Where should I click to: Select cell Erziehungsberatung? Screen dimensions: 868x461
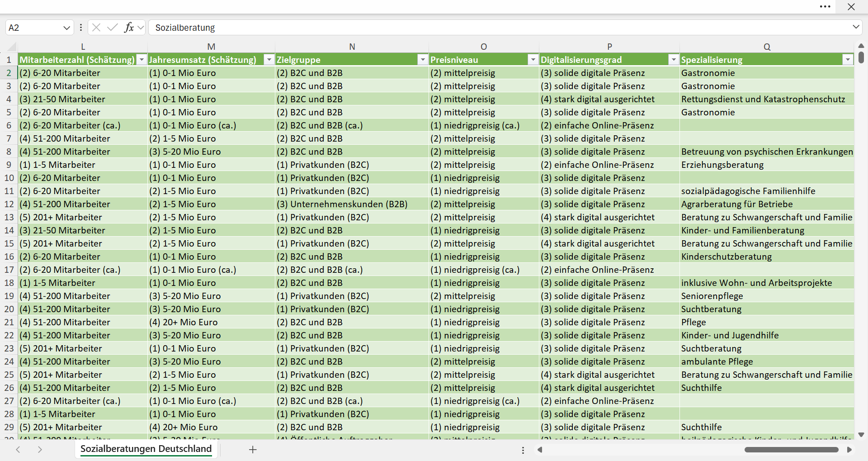pyautogui.click(x=767, y=165)
